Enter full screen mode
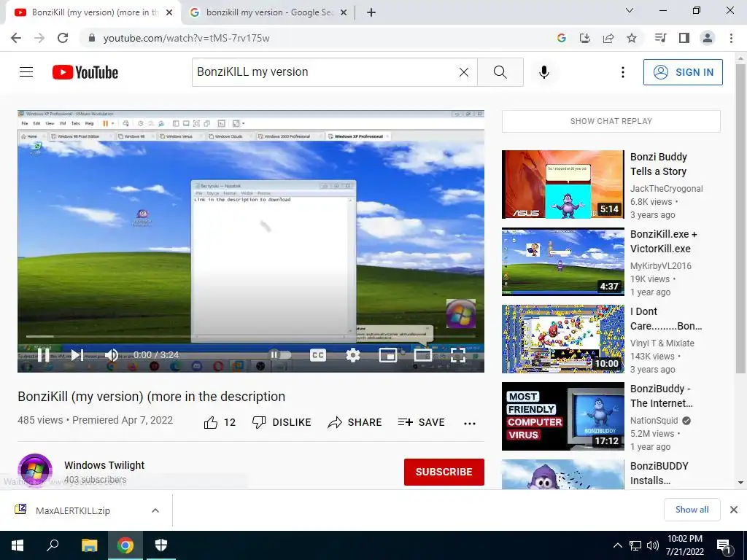Image resolution: width=747 pixels, height=560 pixels. (x=458, y=355)
